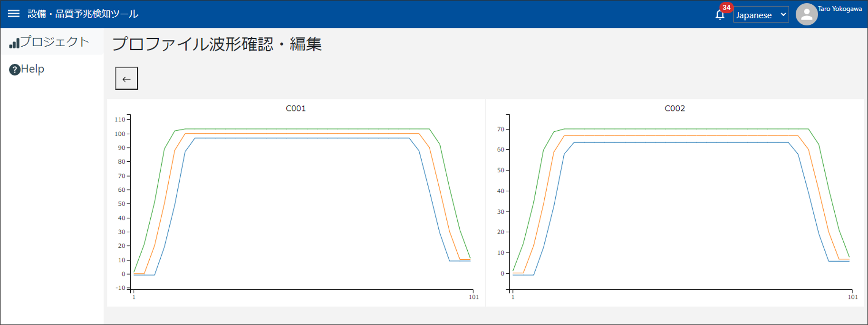Click the 110 y-axis label in C001
868x325 pixels.
120,120
